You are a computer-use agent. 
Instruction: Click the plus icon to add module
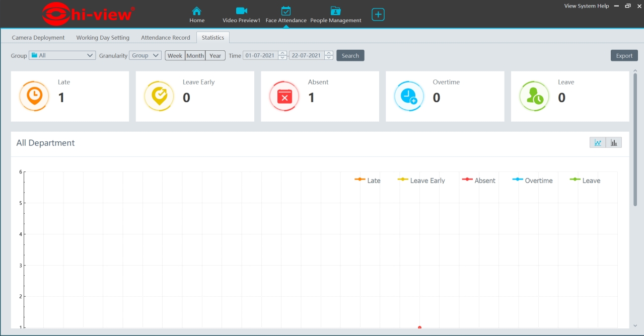[378, 15]
